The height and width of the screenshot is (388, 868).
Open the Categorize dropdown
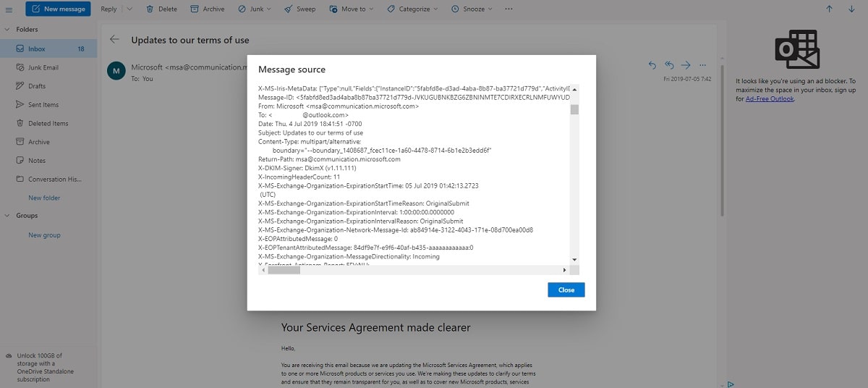click(x=412, y=9)
